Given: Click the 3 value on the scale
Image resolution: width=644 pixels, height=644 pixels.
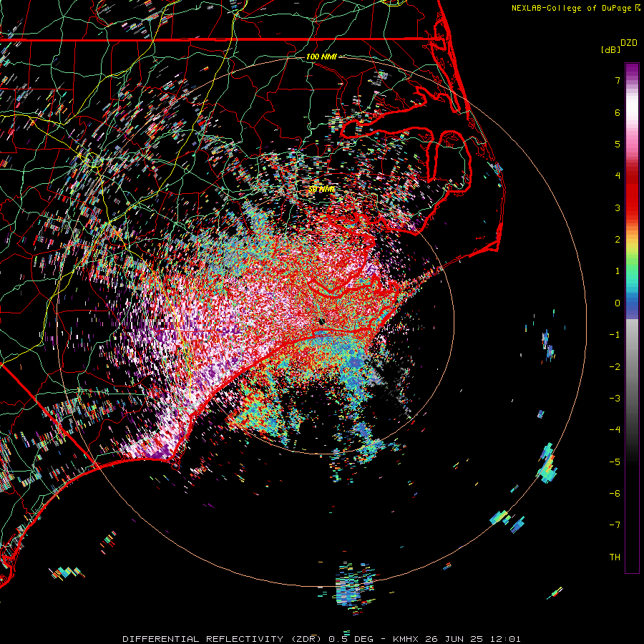Looking at the screenshot, I should pyautogui.click(x=618, y=208).
